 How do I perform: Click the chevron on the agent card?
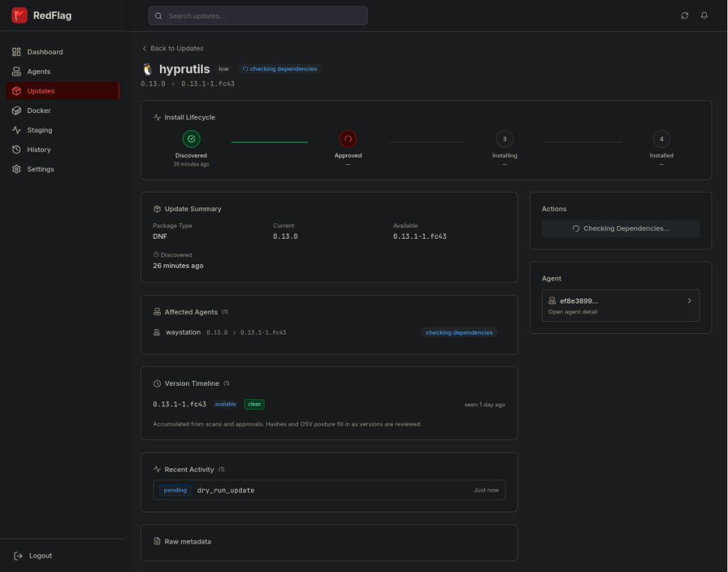[690, 301]
